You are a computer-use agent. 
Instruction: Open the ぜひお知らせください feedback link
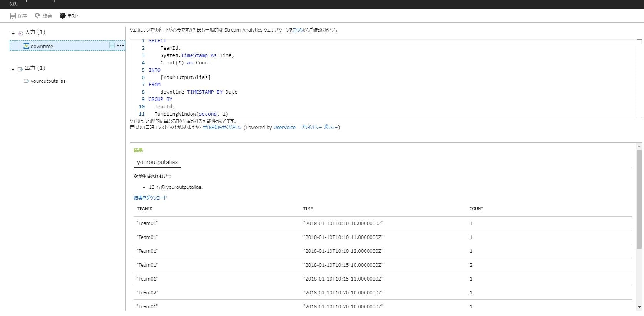[222, 128]
